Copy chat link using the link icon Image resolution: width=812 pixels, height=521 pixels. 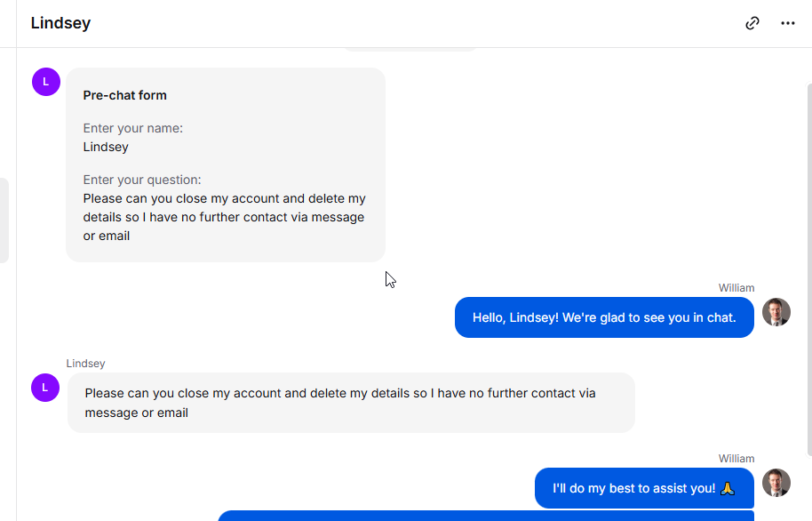coord(752,23)
